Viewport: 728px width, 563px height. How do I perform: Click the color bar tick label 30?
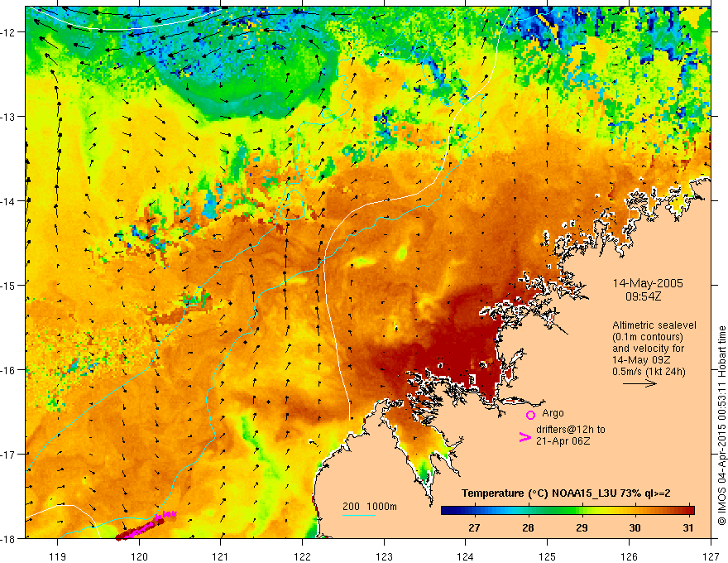(635, 527)
